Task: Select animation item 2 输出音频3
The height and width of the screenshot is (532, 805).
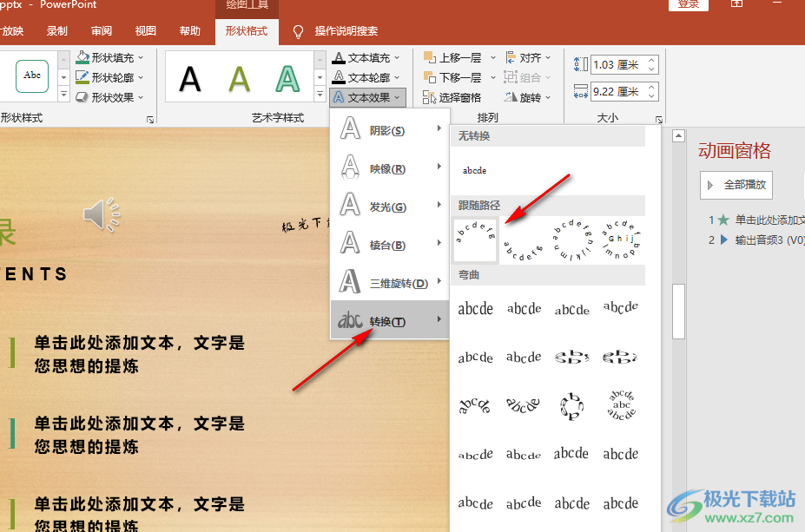Action: tap(756, 240)
